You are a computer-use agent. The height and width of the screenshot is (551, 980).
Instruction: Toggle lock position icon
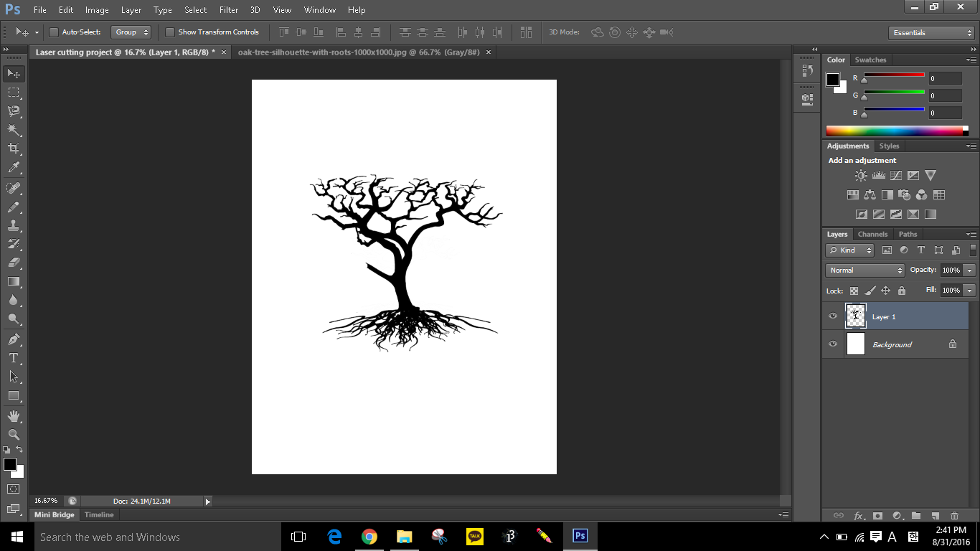pyautogui.click(x=885, y=291)
